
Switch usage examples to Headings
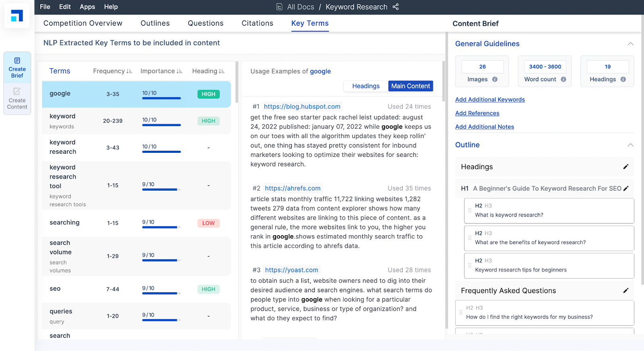[365, 86]
